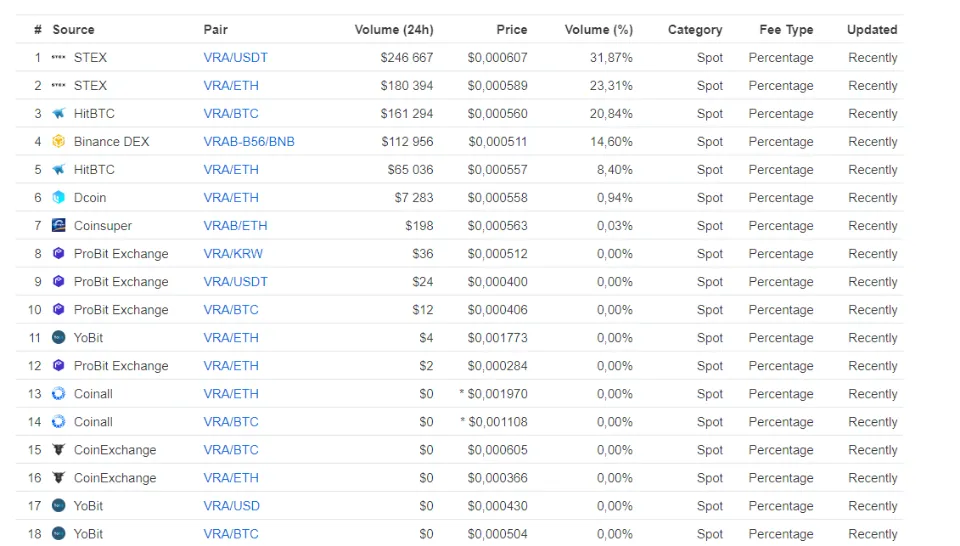The height and width of the screenshot is (546, 960).
Task: Click the Coinall logo in row 14
Action: click(58, 422)
